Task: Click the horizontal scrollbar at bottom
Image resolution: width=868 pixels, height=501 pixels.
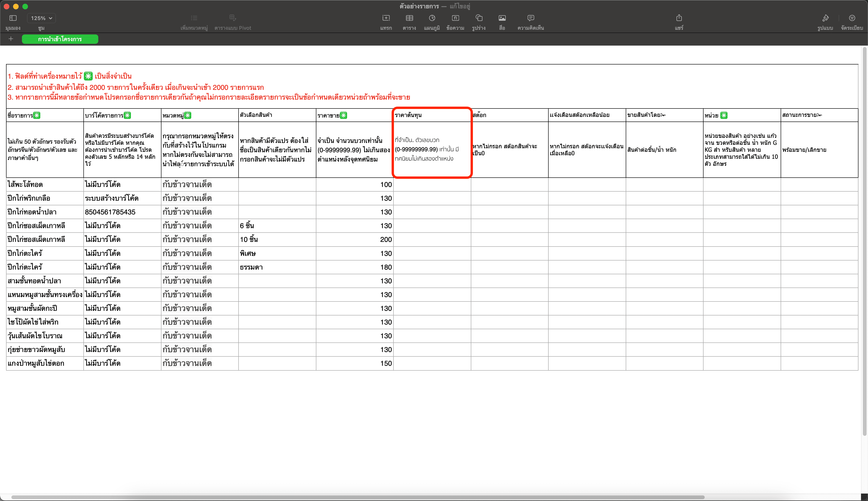Action: [358, 497]
